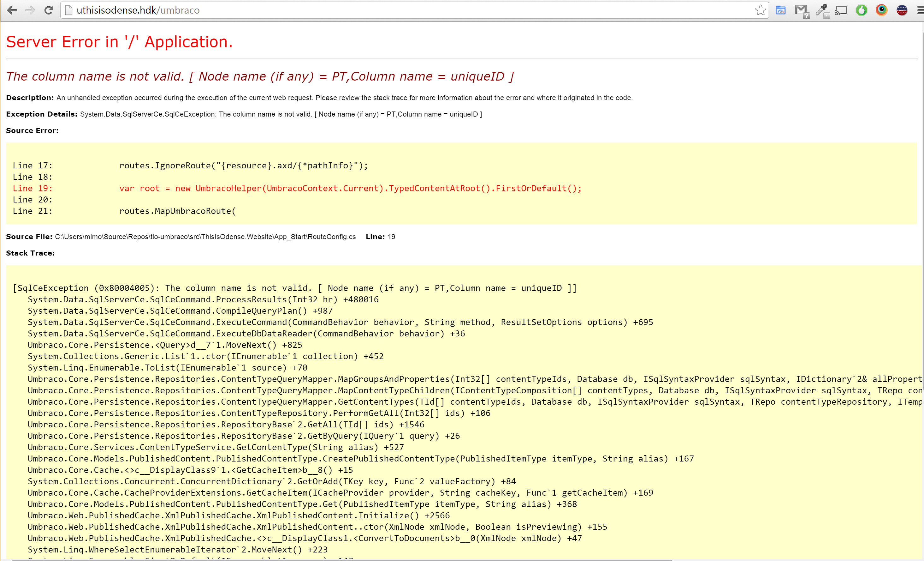Bookmark this page with the star
Image resolution: width=924 pixels, height=561 pixels.
(761, 10)
